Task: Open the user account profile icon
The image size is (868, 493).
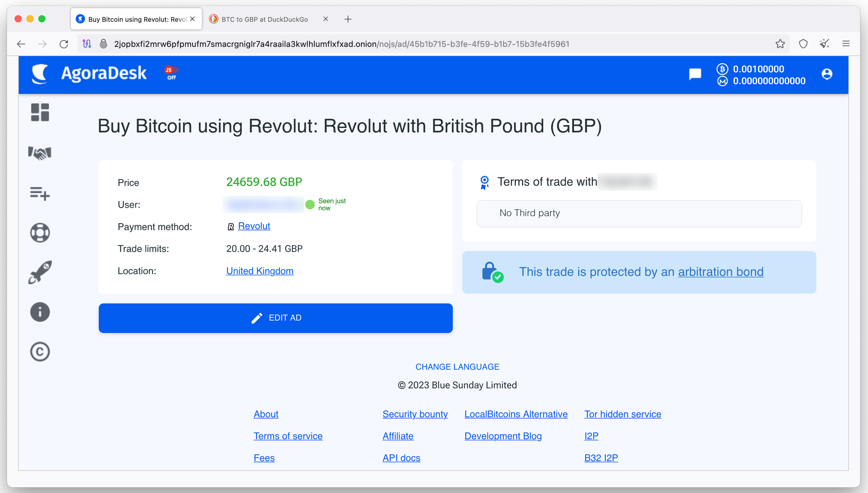Action: pos(827,74)
